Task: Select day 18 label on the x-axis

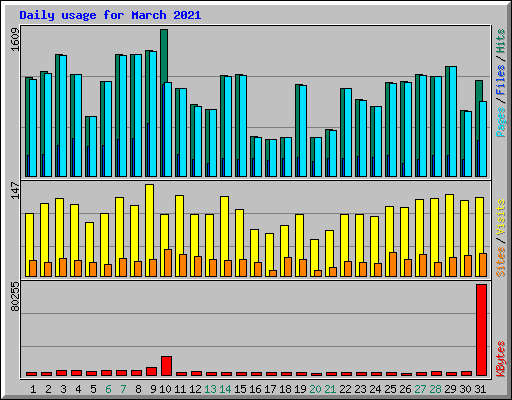Action: tap(285, 389)
